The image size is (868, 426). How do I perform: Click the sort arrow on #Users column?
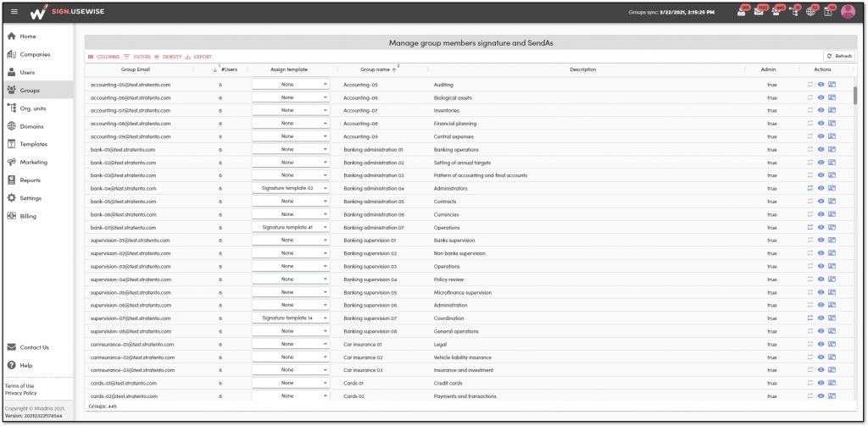click(x=214, y=69)
